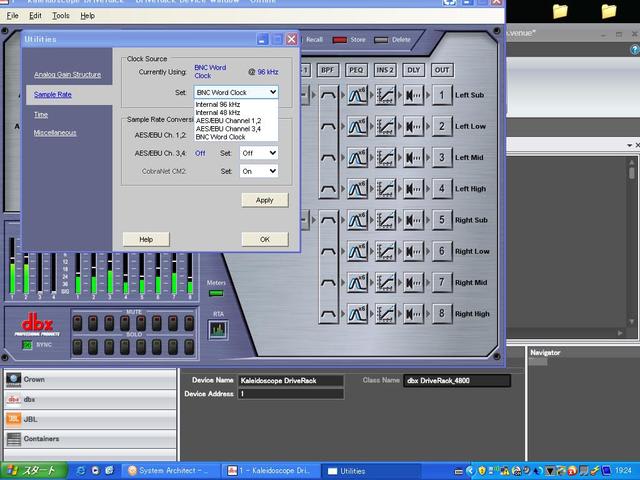Open PEQ block for Left Mid
The height and width of the screenshot is (480, 640).
click(x=357, y=158)
